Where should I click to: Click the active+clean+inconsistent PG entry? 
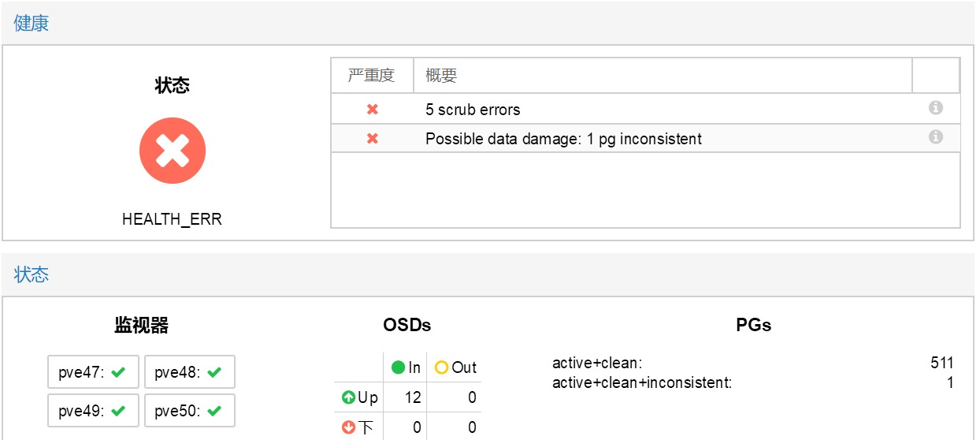752,383
